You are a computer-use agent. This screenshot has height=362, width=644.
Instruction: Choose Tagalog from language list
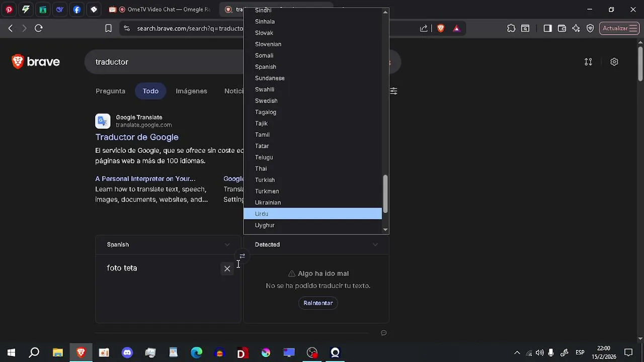[312, 112]
